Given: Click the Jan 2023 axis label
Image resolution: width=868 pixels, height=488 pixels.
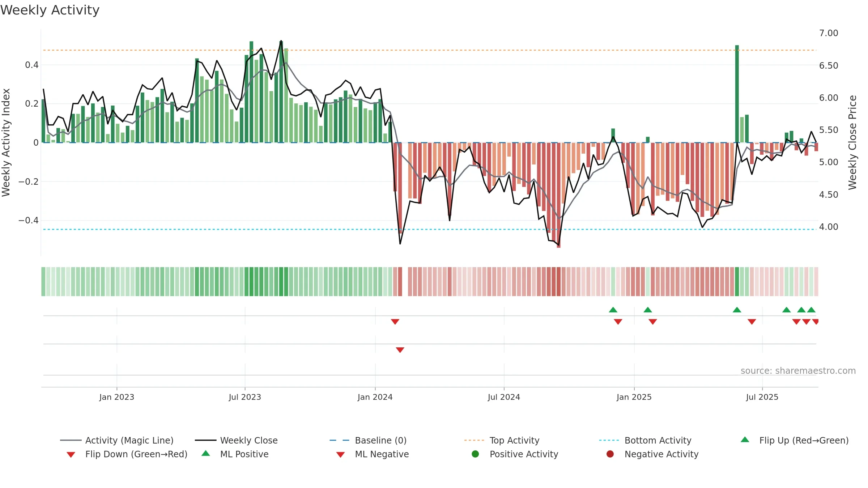Looking at the screenshot, I should point(117,397).
